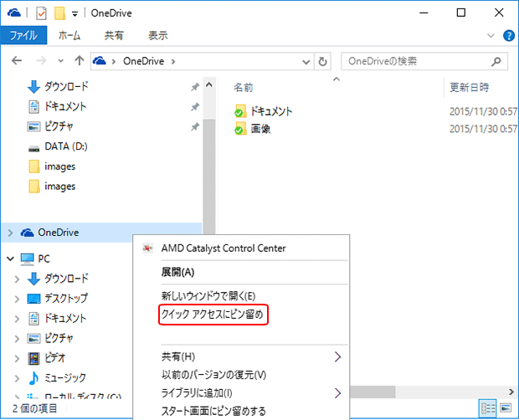Expand ミュージック under PC
The height and width of the screenshot is (420, 519).
pyautogui.click(x=17, y=378)
